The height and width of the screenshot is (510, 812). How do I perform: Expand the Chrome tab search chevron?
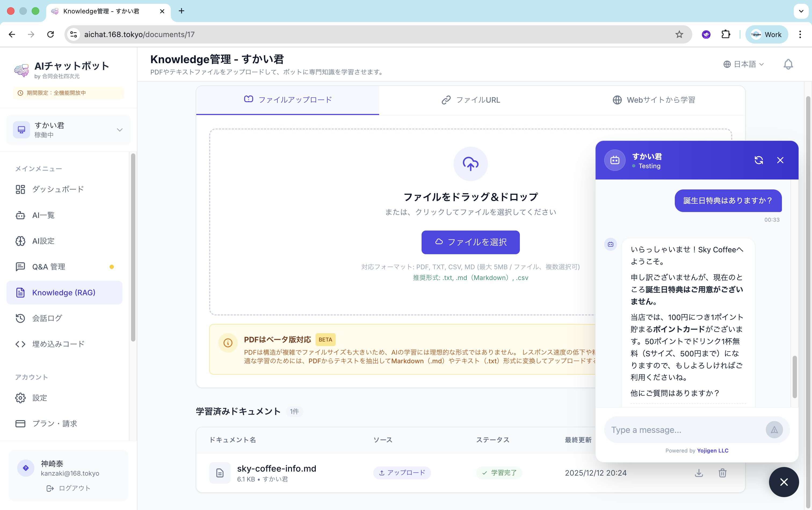[x=801, y=11]
